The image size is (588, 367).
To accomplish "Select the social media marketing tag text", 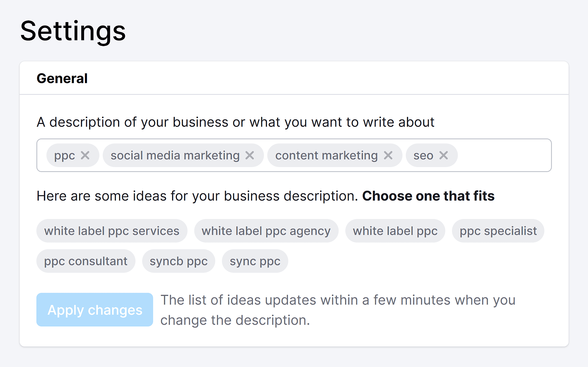I will [x=175, y=155].
